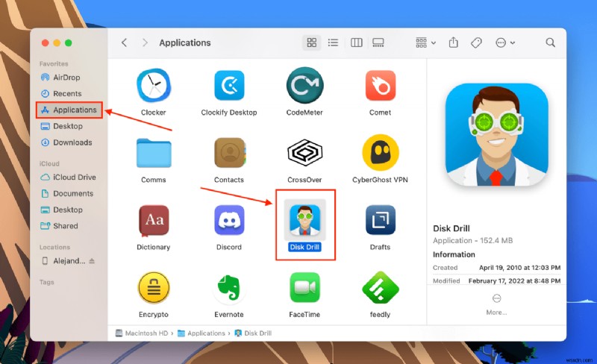Select the Disk Drill app icon
The width and height of the screenshot is (597, 364).
pyautogui.click(x=304, y=221)
